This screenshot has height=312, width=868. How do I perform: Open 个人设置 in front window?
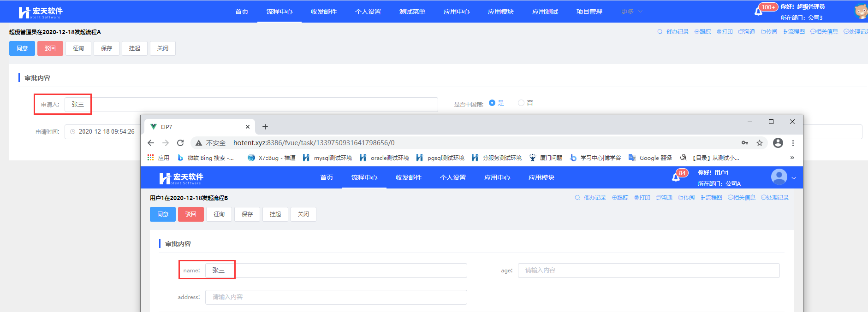453,177
